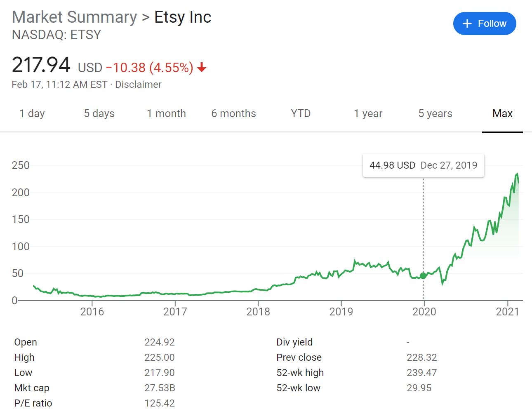Click the red downward arrow price indicator
Viewport: 532px width, 416px height.
pos(202,68)
